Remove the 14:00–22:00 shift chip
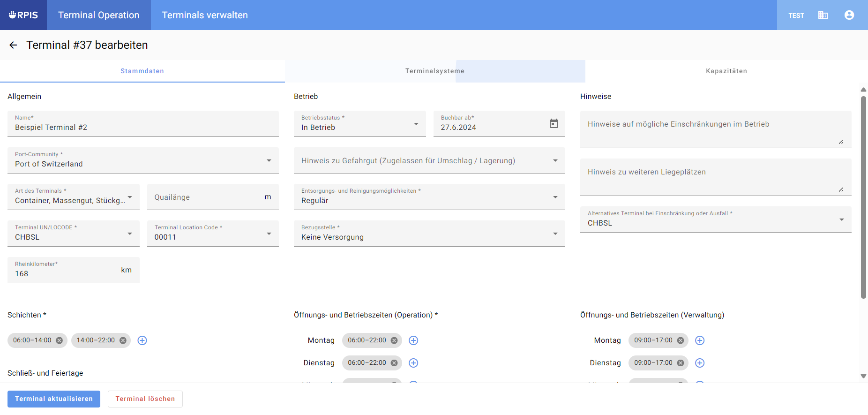 pos(123,340)
